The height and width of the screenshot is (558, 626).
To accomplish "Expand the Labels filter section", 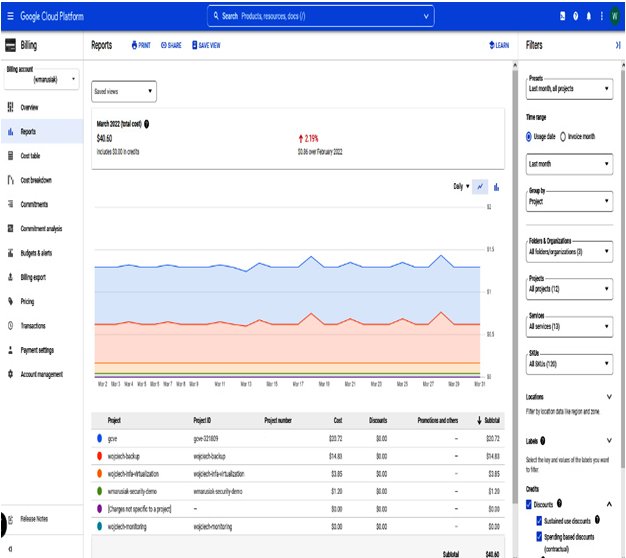I will 609,441.
